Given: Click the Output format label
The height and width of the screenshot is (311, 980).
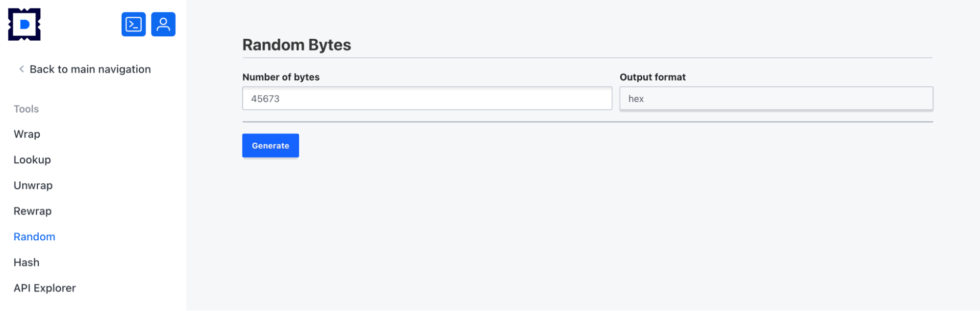Looking at the screenshot, I should pyautogui.click(x=653, y=77).
